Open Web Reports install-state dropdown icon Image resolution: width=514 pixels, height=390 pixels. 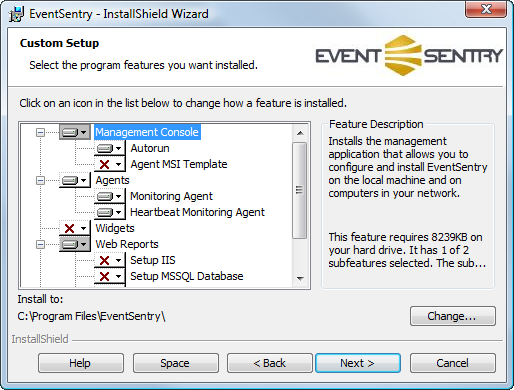[75, 244]
